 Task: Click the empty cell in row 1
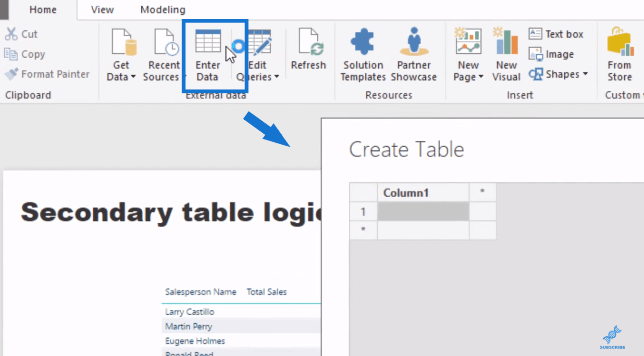pyautogui.click(x=423, y=211)
